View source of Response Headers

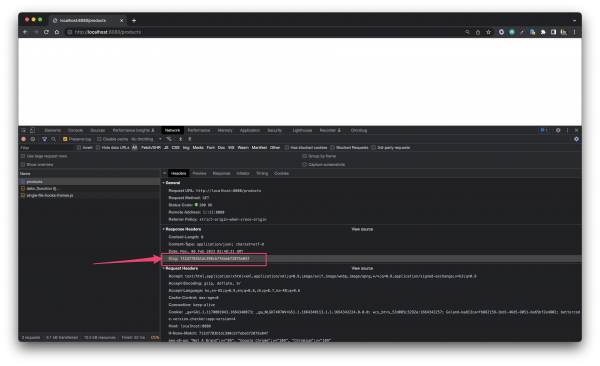362,229
